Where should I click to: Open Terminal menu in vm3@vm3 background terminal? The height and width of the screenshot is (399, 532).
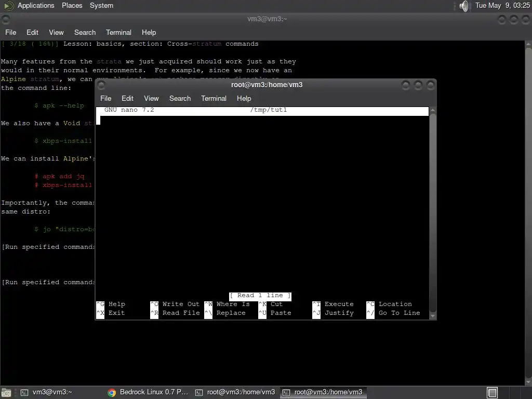pyautogui.click(x=118, y=32)
